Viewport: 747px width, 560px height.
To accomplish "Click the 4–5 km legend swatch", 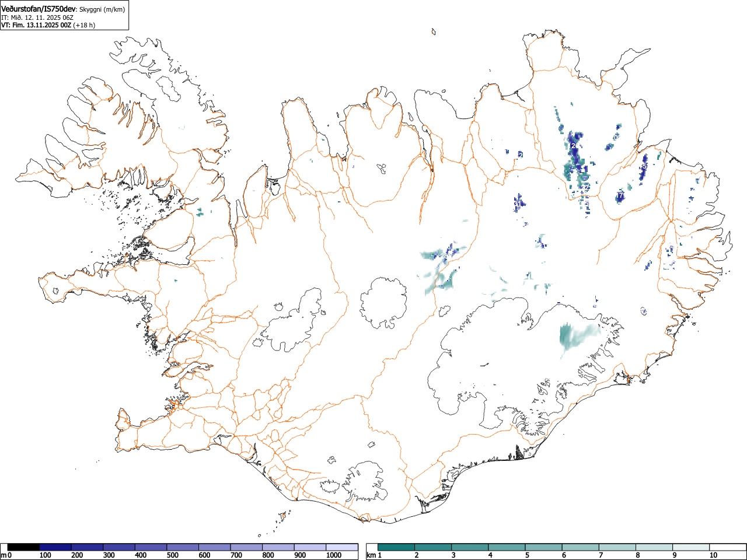I will point(507,547).
